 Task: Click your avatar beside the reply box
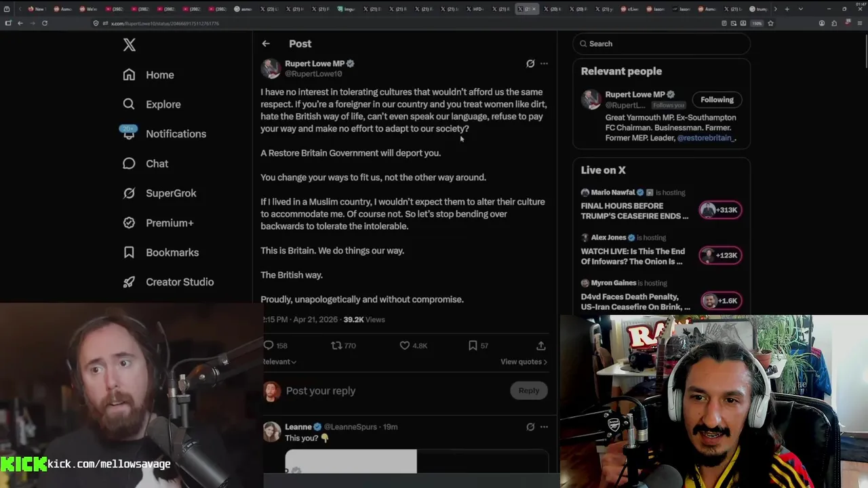(271, 391)
